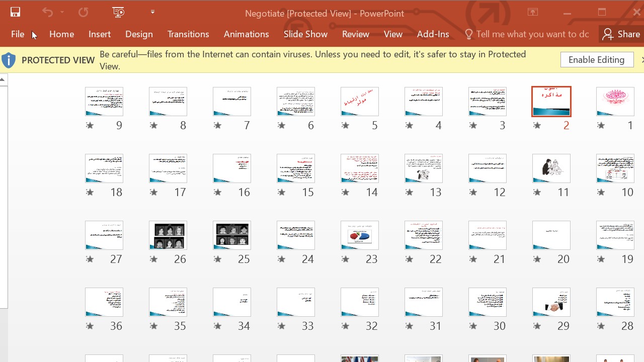Select slide 25 thumbnail with faces
Screen dimensions: 644x362
(x=231, y=235)
